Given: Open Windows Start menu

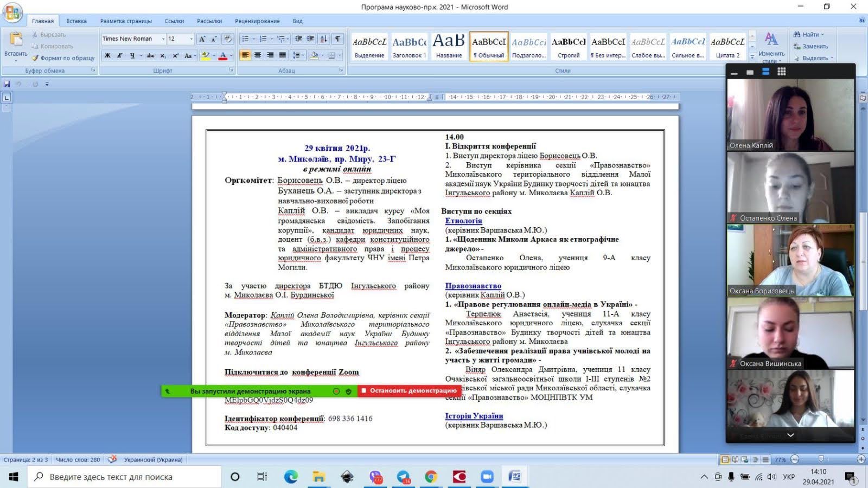Looking at the screenshot, I should [x=14, y=477].
